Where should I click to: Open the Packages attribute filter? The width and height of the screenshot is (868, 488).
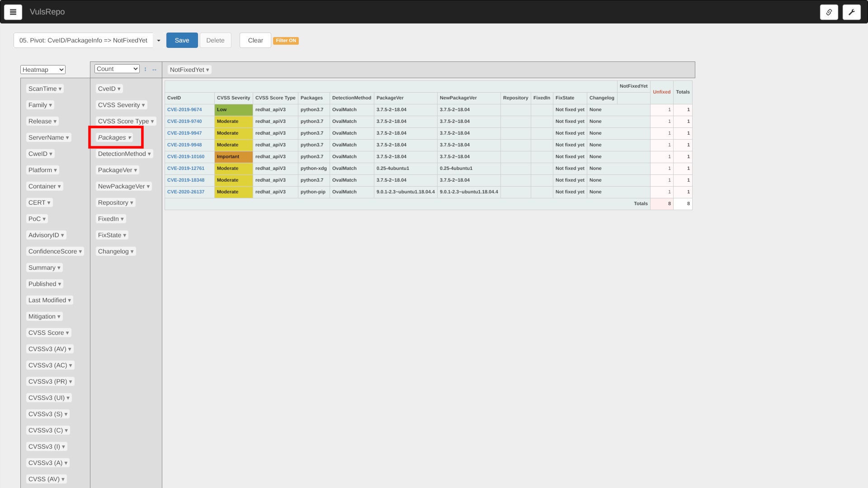[130, 138]
